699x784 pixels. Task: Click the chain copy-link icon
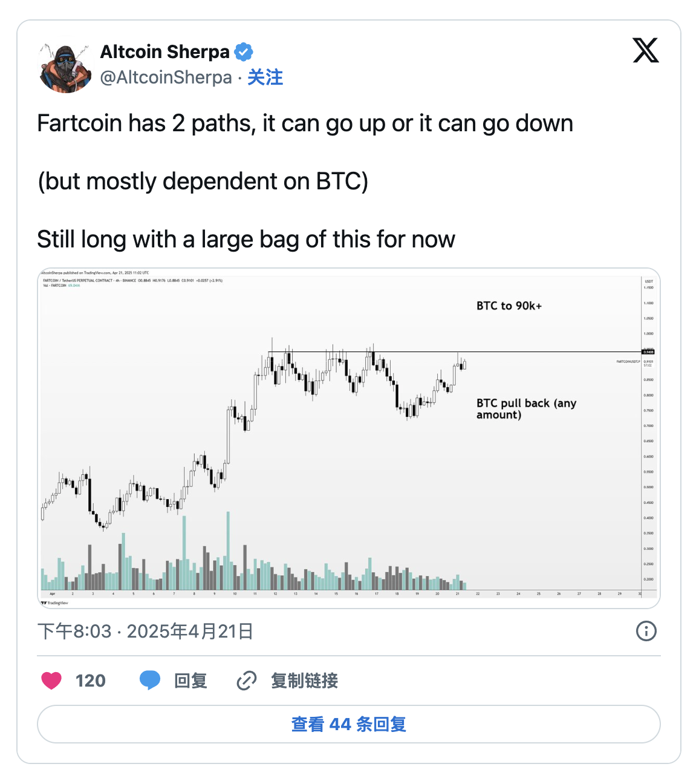247,681
